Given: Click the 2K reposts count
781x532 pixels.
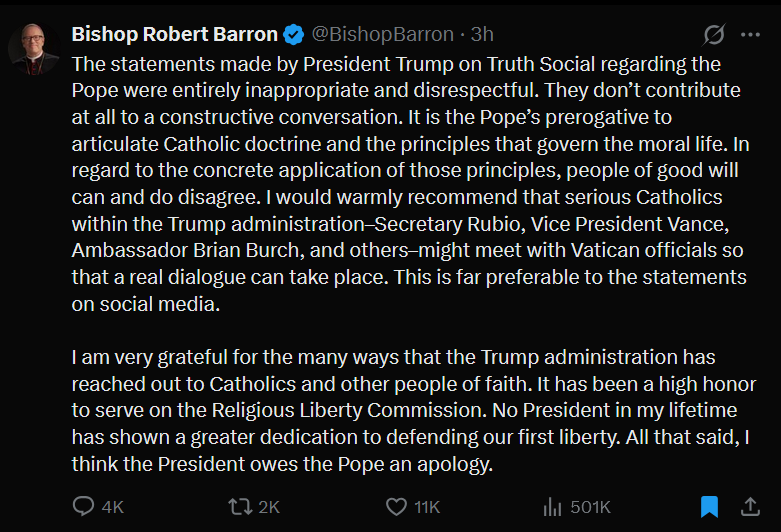Looking at the screenshot, I should coord(269,507).
